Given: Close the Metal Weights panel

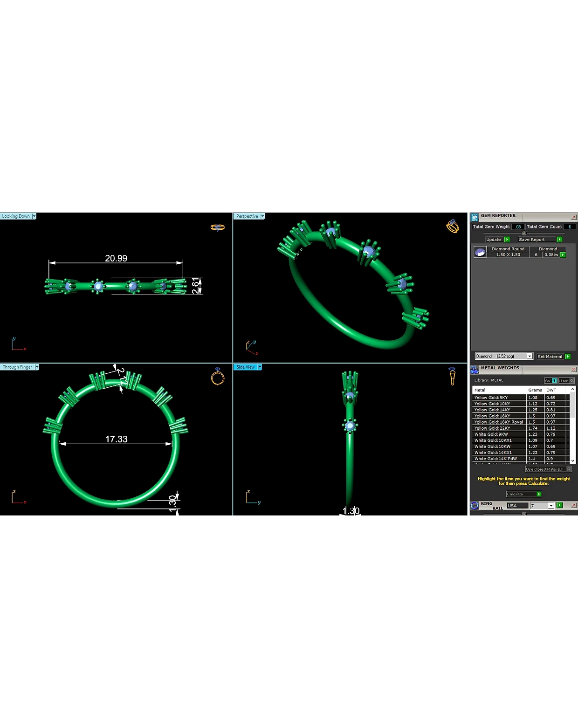Looking at the screenshot, I should 574,370.
